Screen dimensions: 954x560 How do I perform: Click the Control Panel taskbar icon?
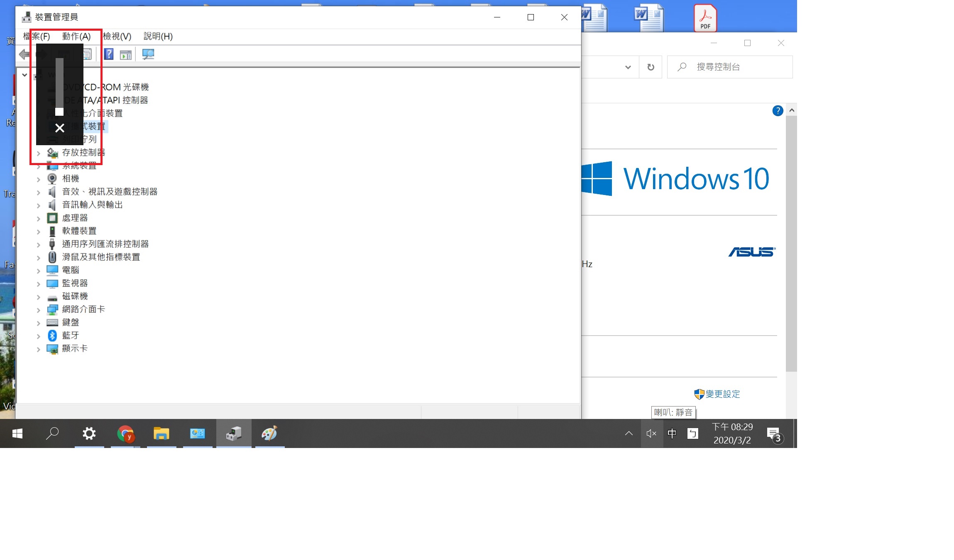[197, 434]
